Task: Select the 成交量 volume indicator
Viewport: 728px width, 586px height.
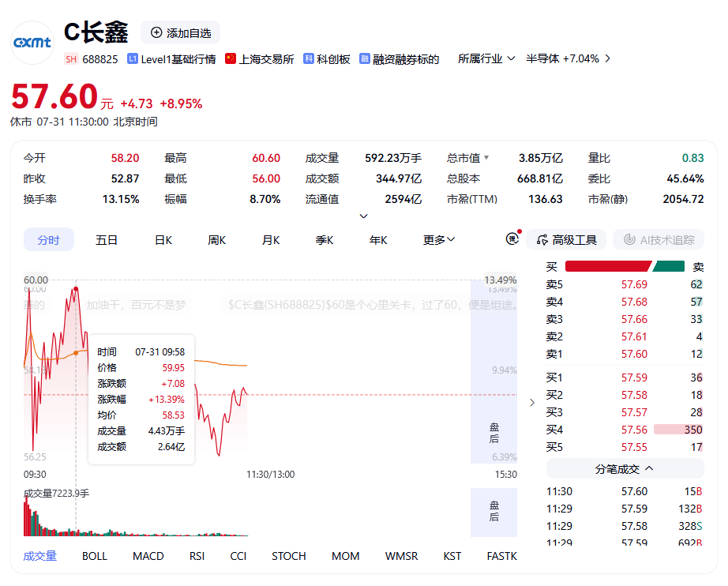Action: [x=40, y=556]
